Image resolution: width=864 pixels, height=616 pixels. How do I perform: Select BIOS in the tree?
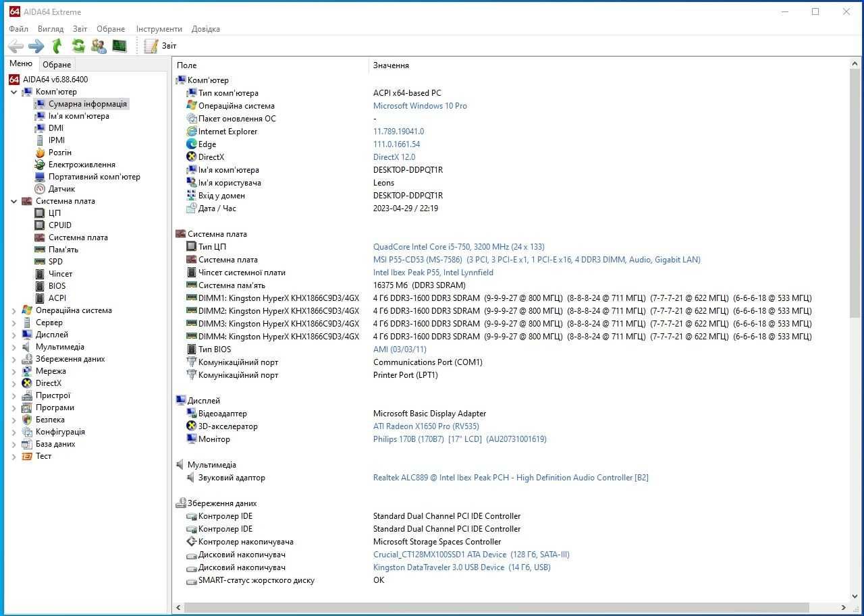click(x=57, y=286)
